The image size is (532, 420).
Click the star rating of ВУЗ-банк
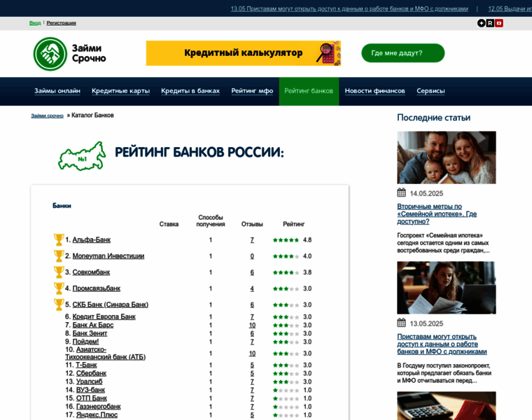(x=286, y=390)
